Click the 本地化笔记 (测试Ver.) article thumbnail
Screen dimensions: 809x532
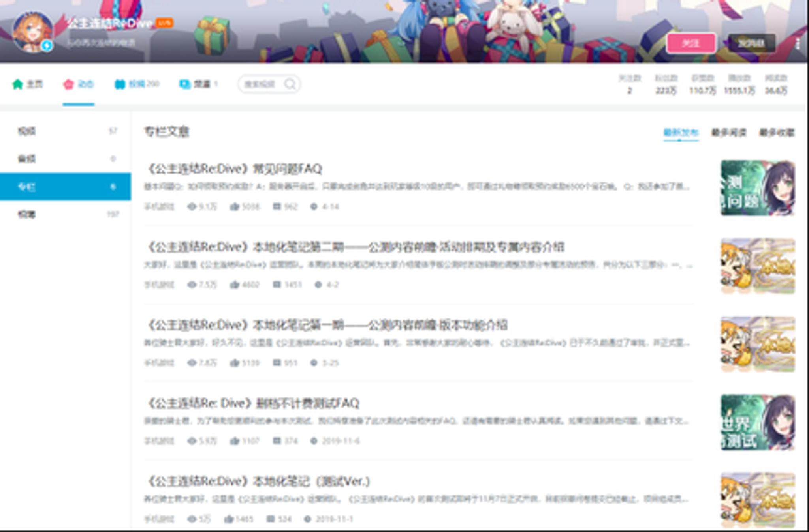[758, 500]
